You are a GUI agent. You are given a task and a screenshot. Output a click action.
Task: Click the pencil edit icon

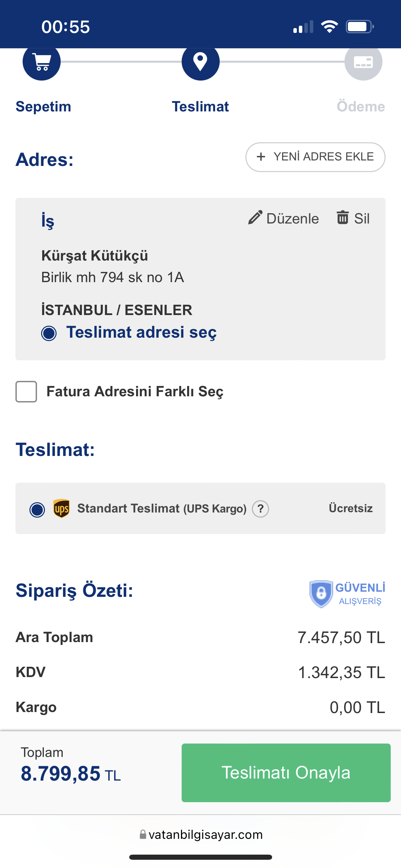[255, 218]
